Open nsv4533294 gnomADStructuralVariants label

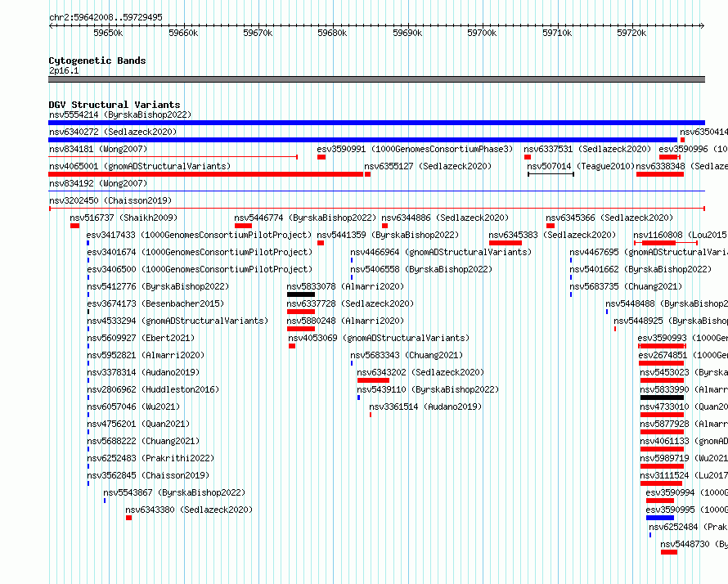pos(178,321)
